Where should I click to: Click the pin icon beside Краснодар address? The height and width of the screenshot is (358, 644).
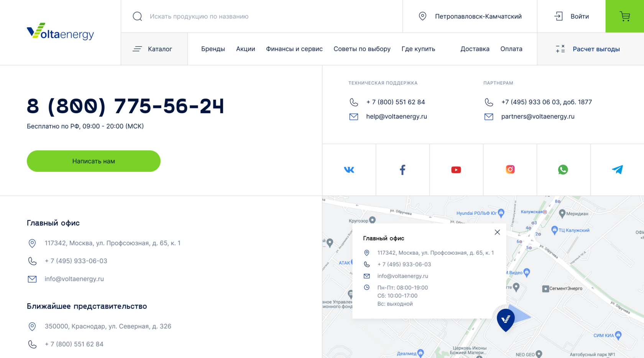tap(32, 327)
